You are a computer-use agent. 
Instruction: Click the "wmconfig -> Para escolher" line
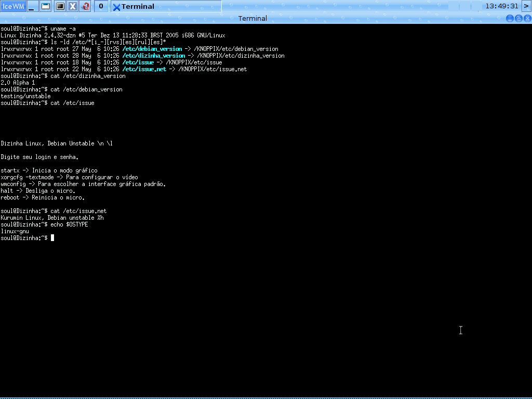pyautogui.click(x=83, y=184)
